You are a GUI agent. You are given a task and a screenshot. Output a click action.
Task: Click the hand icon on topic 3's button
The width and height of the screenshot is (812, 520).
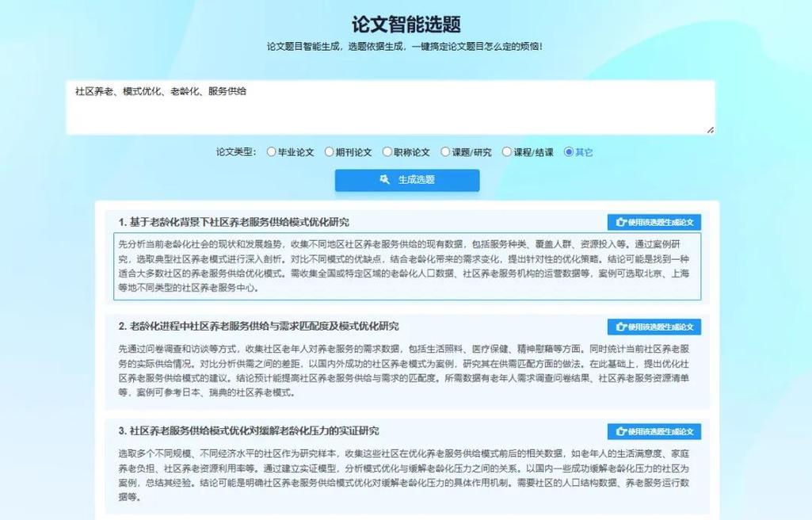click(621, 431)
